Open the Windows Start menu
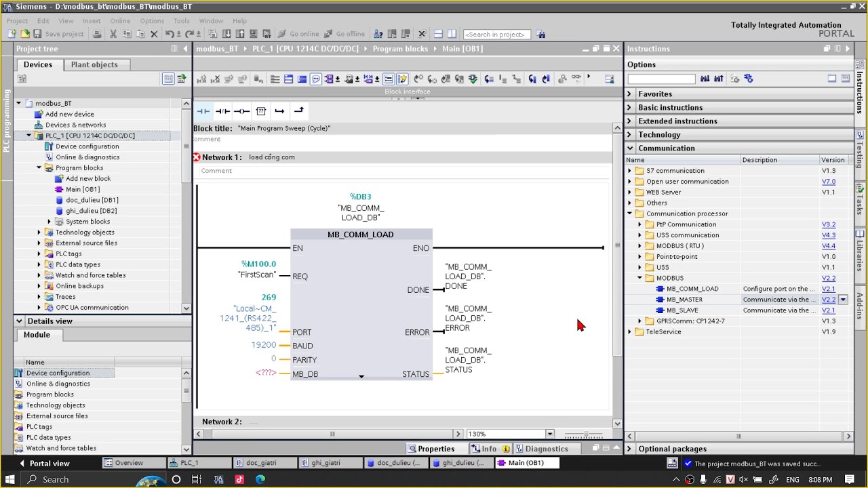Screen dimensions: 868x488 click(x=10, y=479)
